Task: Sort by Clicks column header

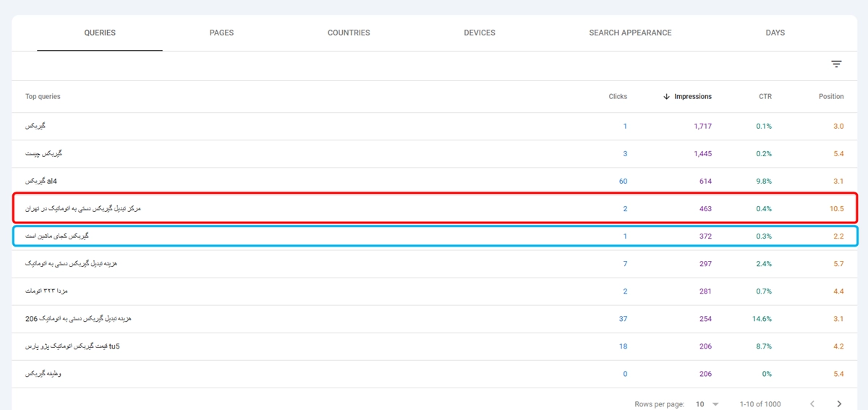Action: pyautogui.click(x=618, y=97)
